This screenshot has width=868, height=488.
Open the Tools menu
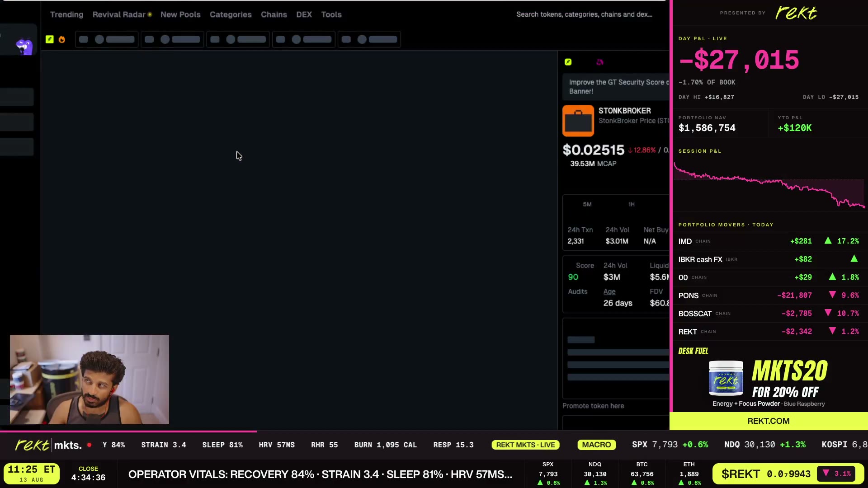(x=331, y=14)
